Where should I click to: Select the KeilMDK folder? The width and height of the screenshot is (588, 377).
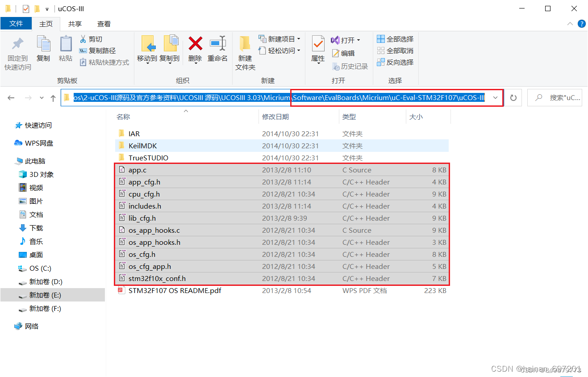pos(282,146)
